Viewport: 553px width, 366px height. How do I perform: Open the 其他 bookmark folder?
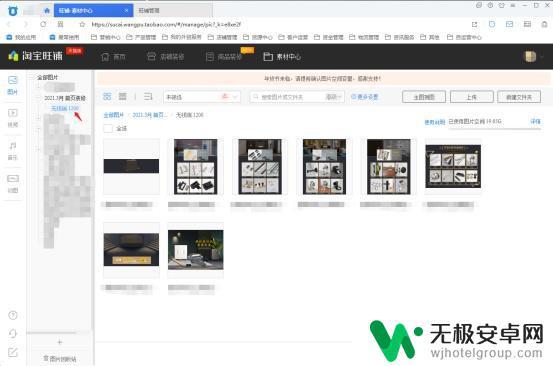430,37
